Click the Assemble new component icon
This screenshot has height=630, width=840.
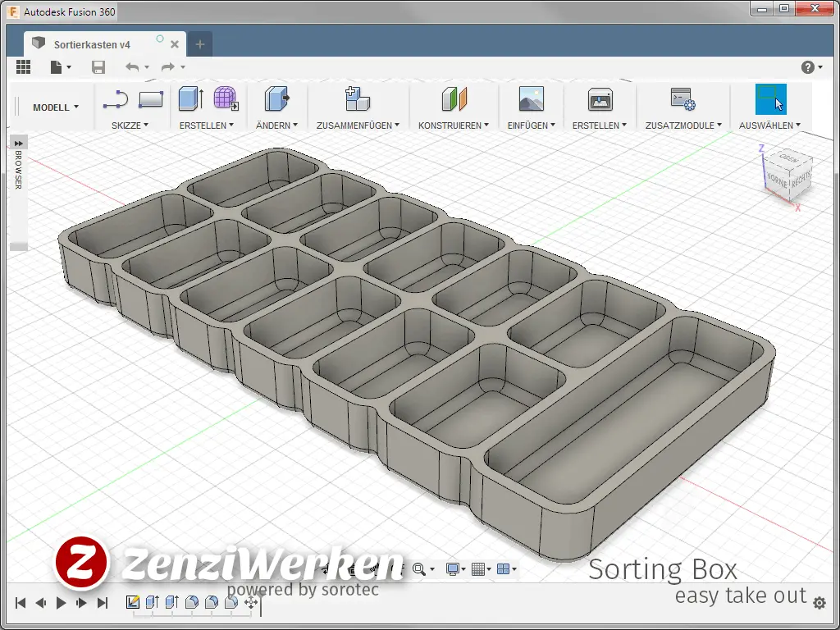358,98
